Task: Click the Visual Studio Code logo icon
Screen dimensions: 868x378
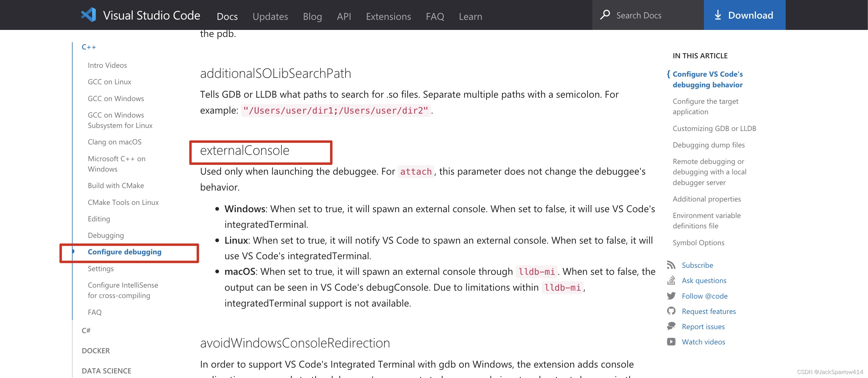Action: click(89, 15)
